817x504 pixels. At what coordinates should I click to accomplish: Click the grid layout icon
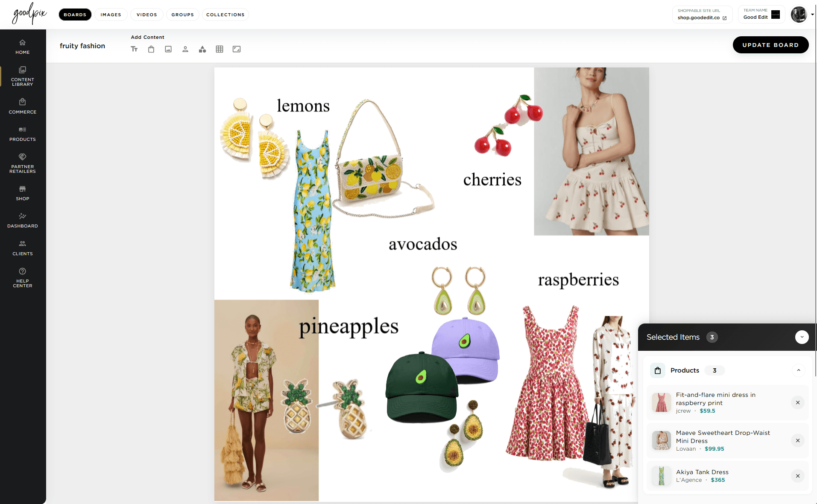click(220, 49)
